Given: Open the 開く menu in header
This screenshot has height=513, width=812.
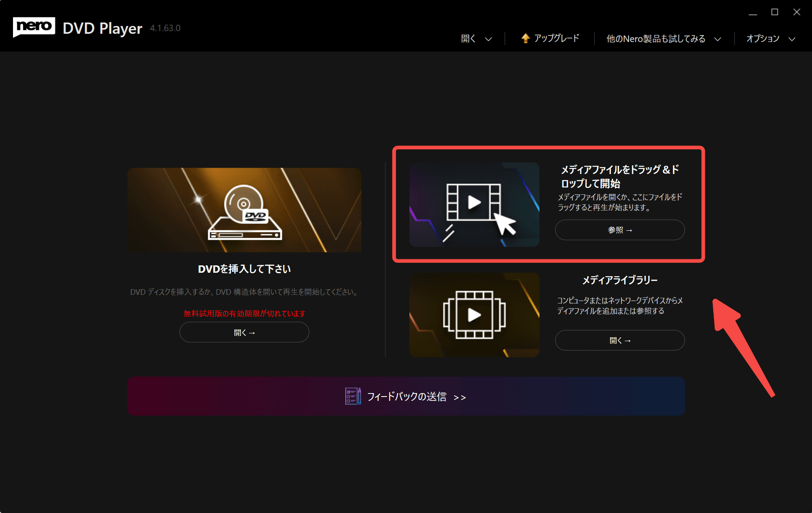Looking at the screenshot, I should [468, 39].
